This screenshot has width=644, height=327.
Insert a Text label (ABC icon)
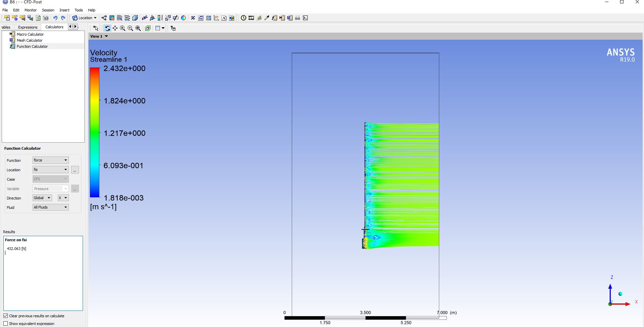145,18
